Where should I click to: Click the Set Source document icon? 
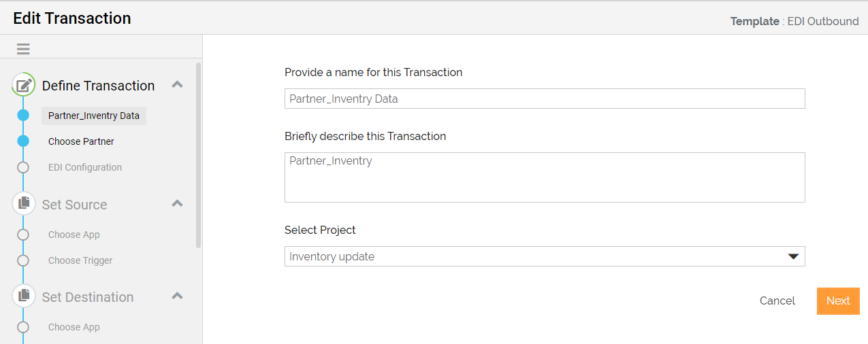pos(24,204)
